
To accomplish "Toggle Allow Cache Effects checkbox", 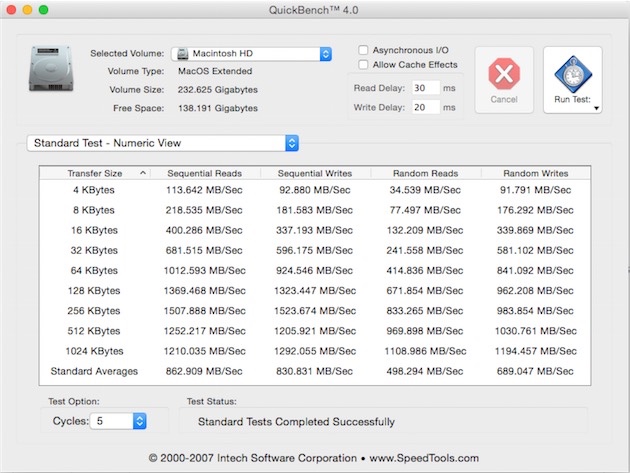I will point(363,65).
